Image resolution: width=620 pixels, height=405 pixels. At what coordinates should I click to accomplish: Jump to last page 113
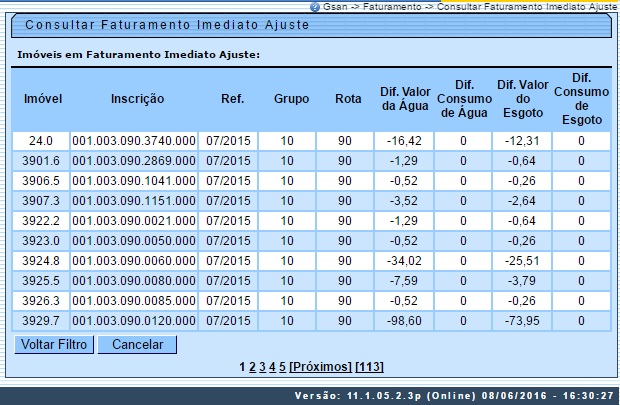click(x=369, y=367)
